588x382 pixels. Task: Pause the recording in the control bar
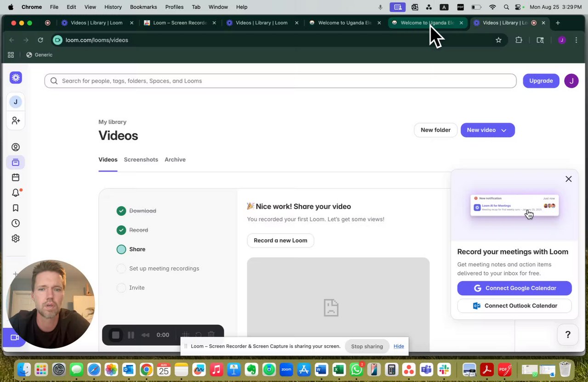coord(131,335)
